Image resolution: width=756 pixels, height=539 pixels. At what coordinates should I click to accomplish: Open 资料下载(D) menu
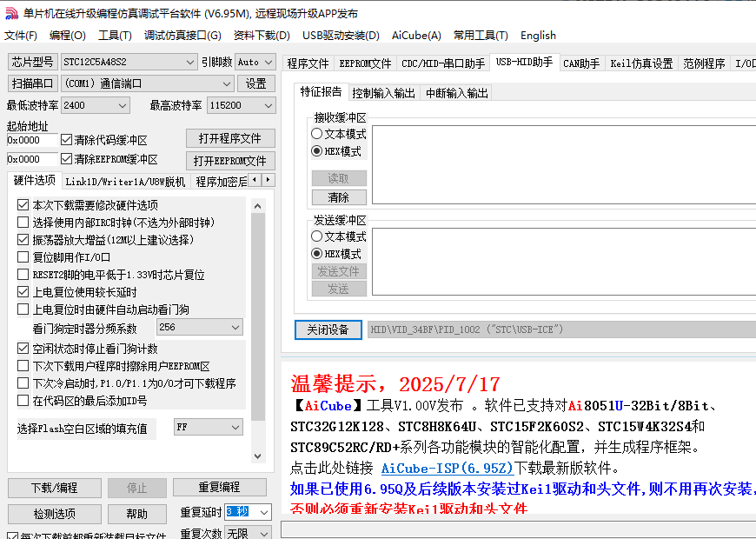262,36
